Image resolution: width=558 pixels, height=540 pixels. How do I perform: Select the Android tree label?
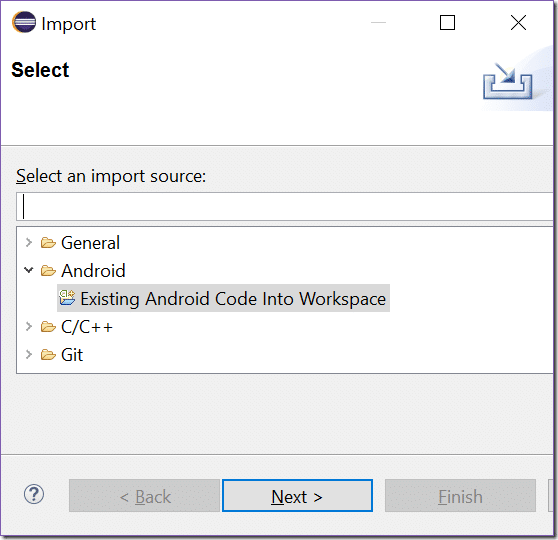pos(93,271)
